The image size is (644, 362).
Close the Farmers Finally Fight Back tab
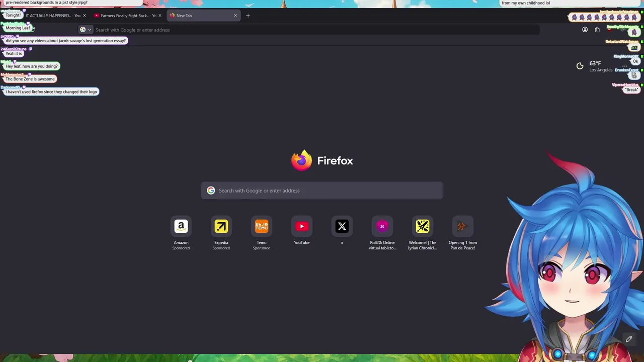[x=160, y=16]
